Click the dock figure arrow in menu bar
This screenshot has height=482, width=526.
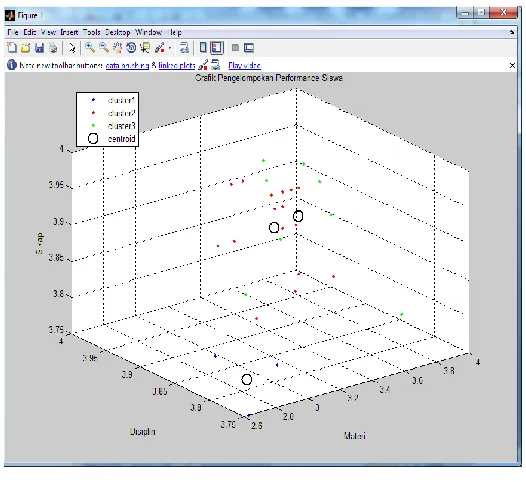click(512, 32)
